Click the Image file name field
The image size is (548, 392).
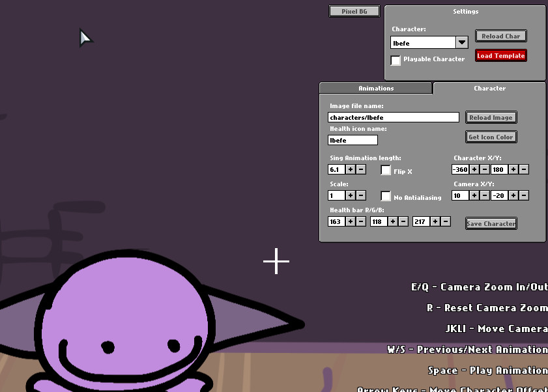coord(394,117)
